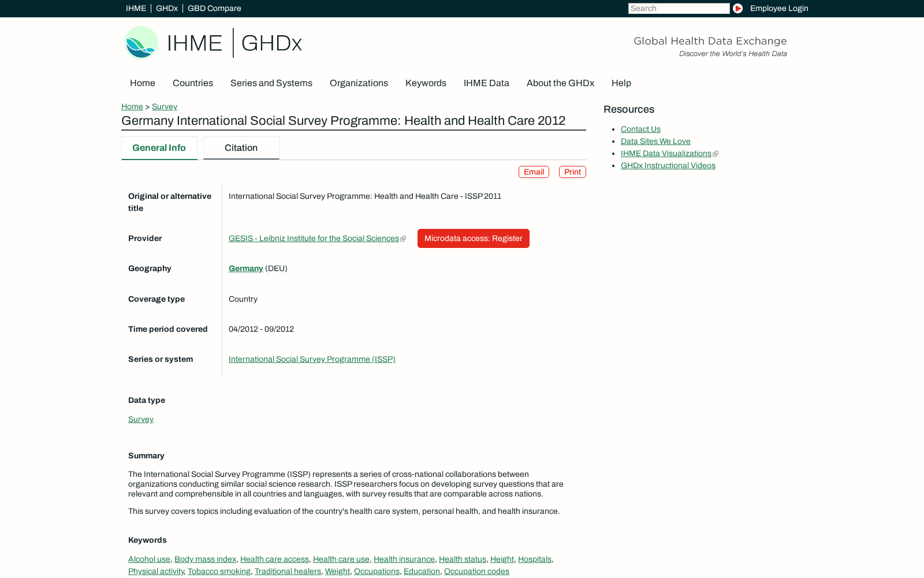
Task: Open GBD Compare in top bar
Action: tap(214, 8)
